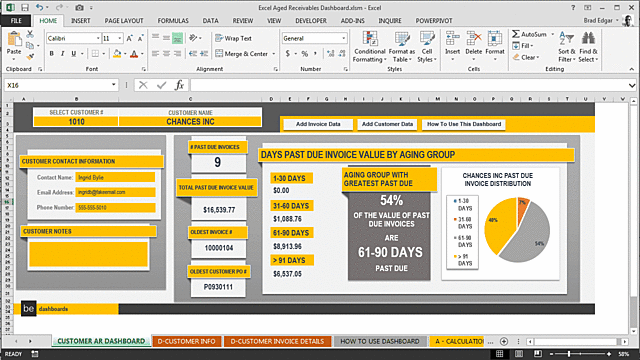This screenshot has height=360, width=640.
Task: Toggle Wrap Text
Action: pyautogui.click(x=233, y=38)
